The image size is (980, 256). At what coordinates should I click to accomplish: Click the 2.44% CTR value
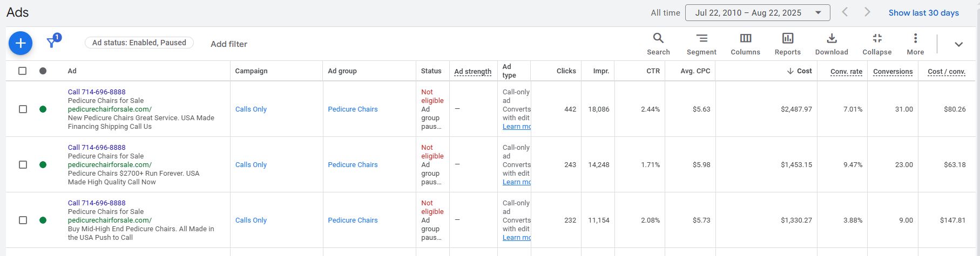651,109
